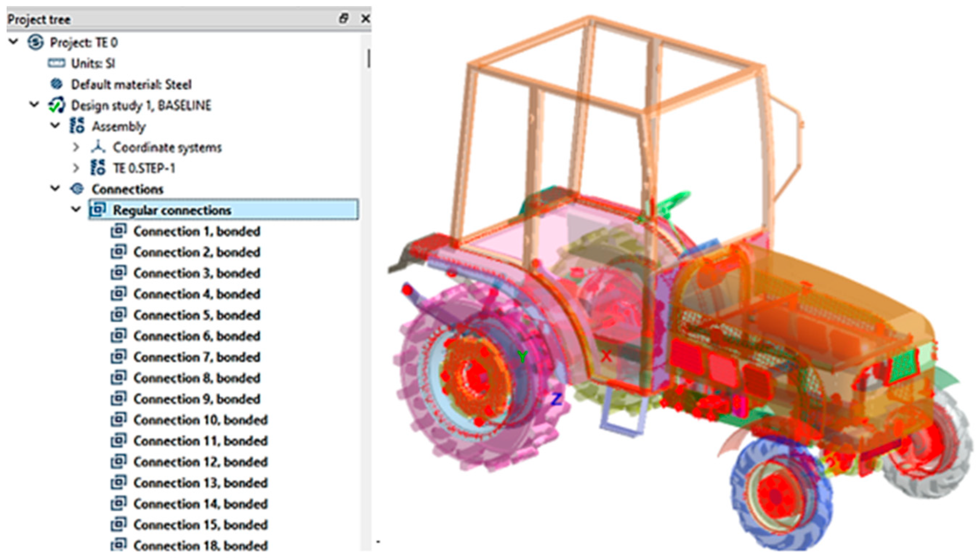This screenshot has height=559, width=980.
Task: Select 'TE 0.STEP-1' label
Action: coord(144,168)
